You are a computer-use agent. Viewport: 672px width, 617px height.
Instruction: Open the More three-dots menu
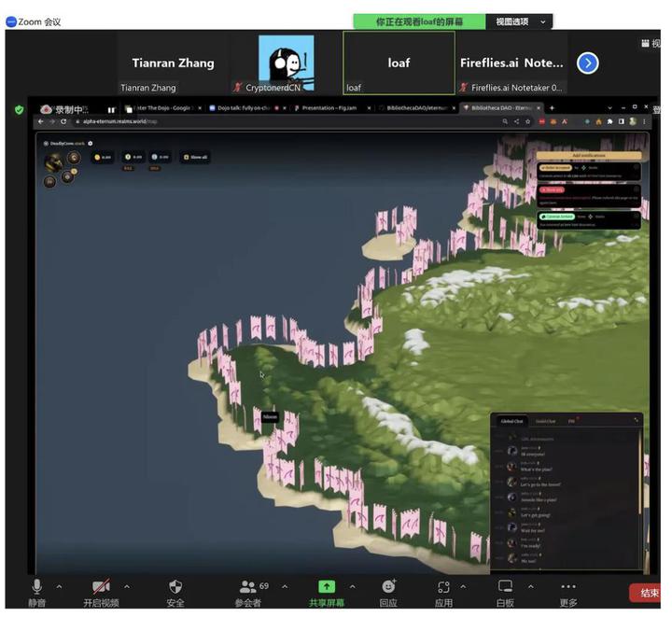[x=568, y=592]
